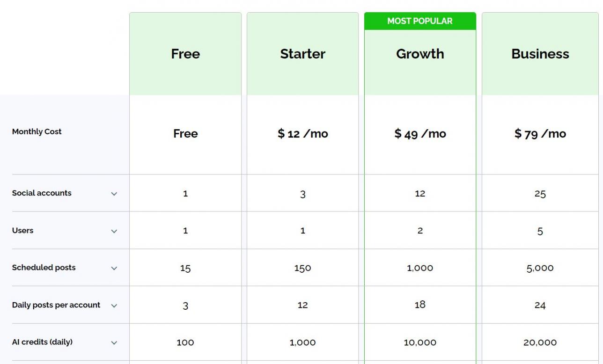Click the Scheduled posts row label
The width and height of the screenshot is (603, 364).
pos(44,268)
